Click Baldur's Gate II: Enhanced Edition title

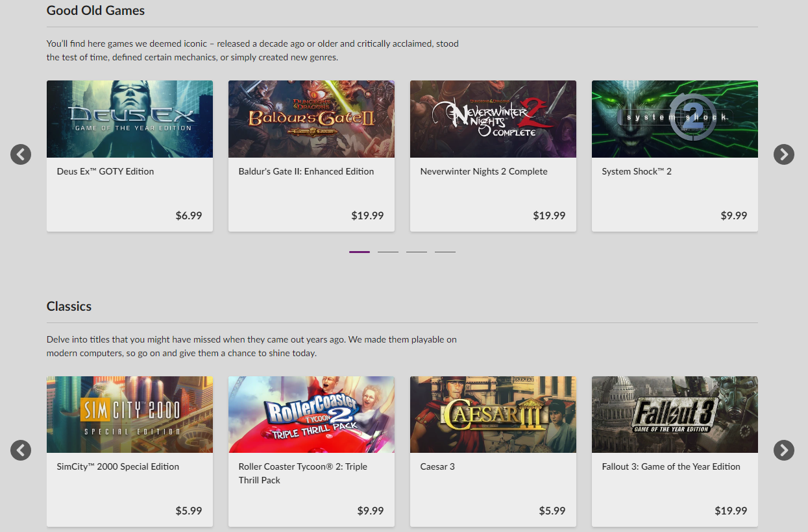coord(306,171)
